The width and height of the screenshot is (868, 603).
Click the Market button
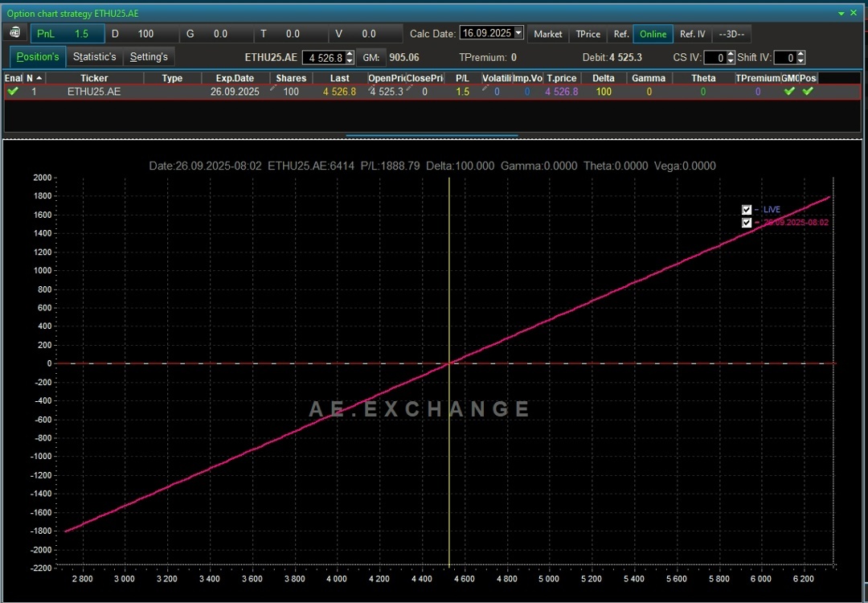point(548,34)
